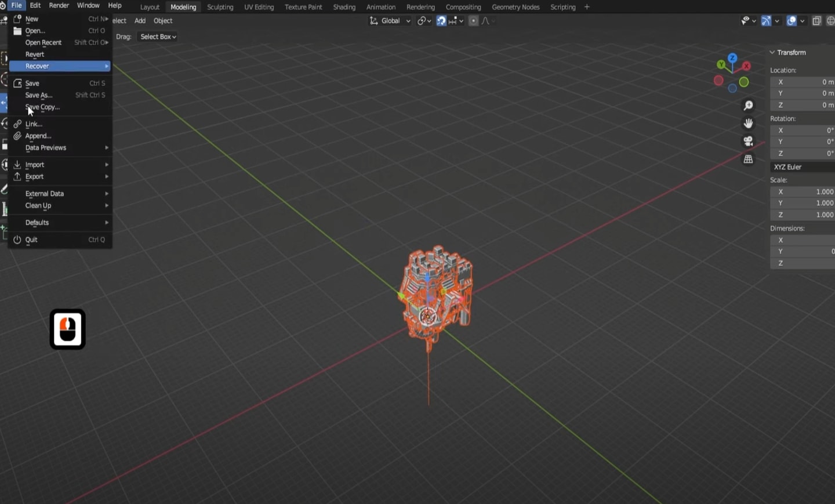
Task: Click Link... in the File menu
Action: tap(60, 124)
